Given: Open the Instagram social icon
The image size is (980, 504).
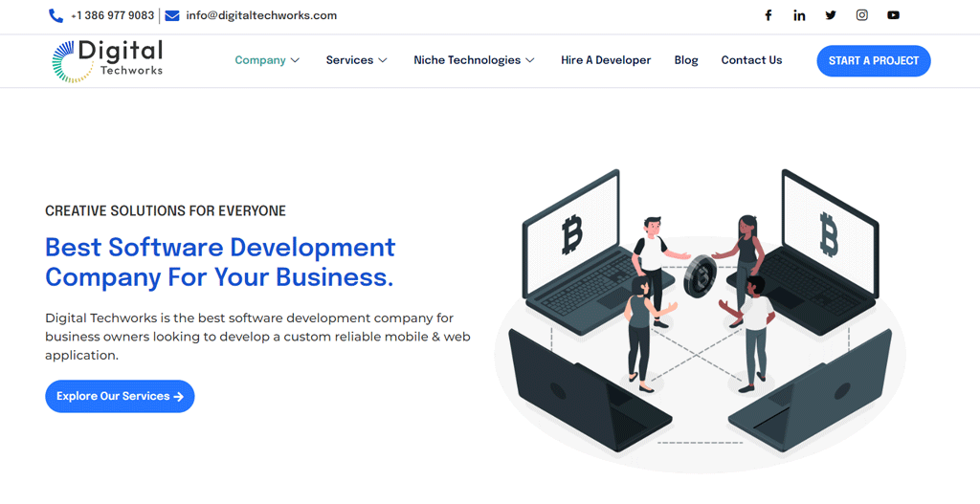Looking at the screenshot, I should 862,15.
